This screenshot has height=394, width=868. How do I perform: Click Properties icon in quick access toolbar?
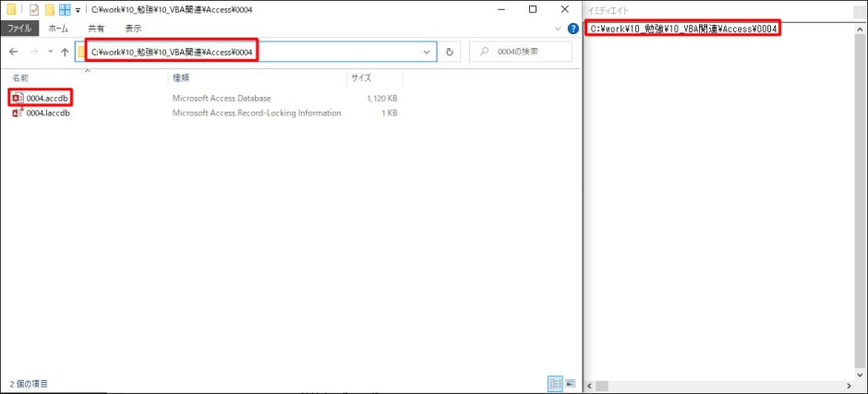pos(33,9)
